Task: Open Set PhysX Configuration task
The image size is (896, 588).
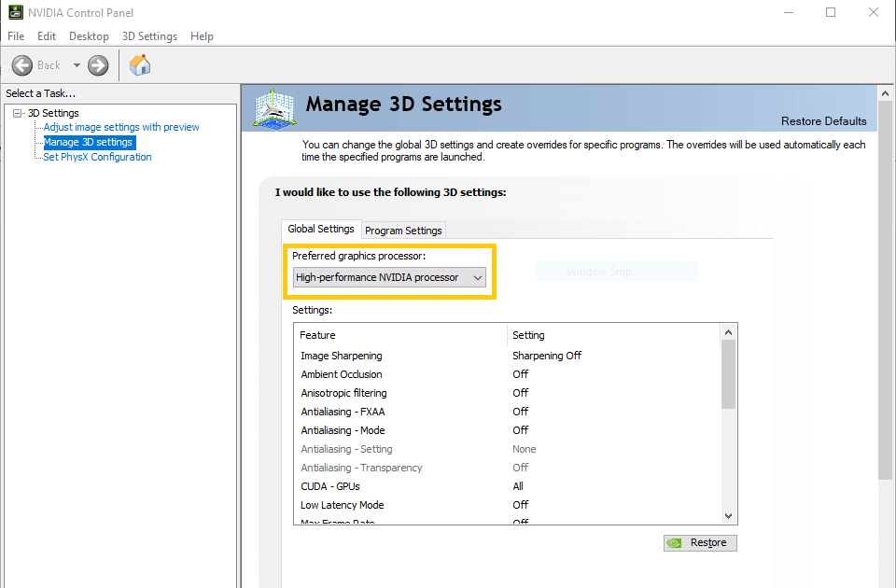Action: click(x=97, y=157)
